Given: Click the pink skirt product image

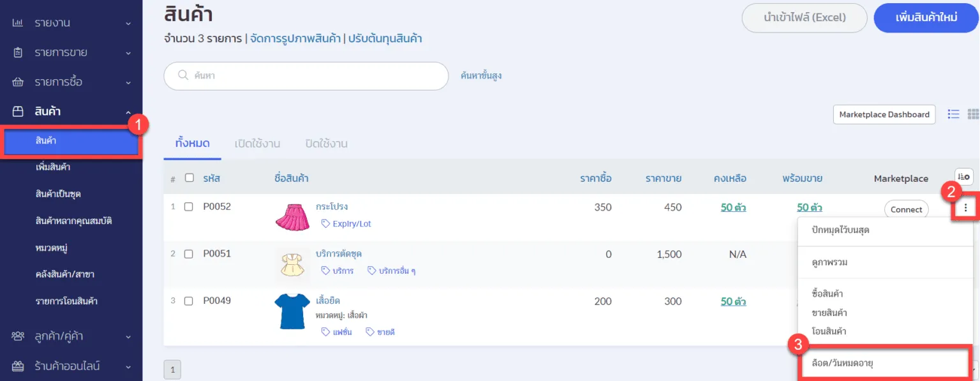Looking at the screenshot, I should [292, 217].
